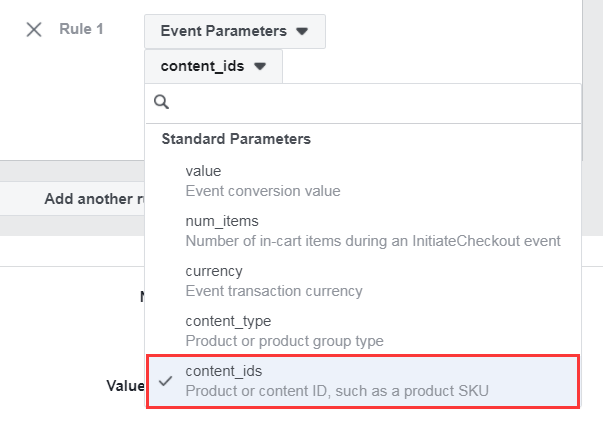Select content_type from Standard Parameters
605x422 pixels.
(x=228, y=321)
